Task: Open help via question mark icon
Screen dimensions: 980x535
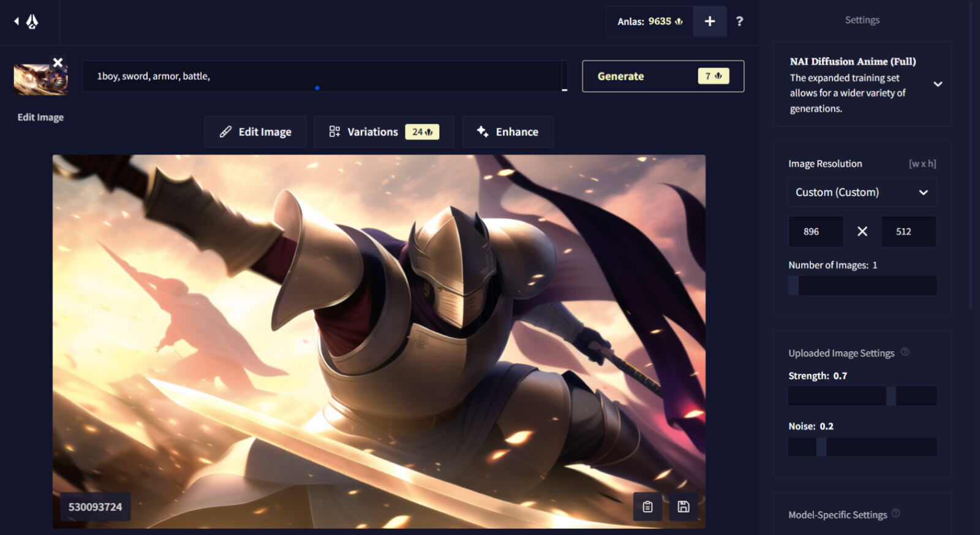Action: pyautogui.click(x=739, y=21)
